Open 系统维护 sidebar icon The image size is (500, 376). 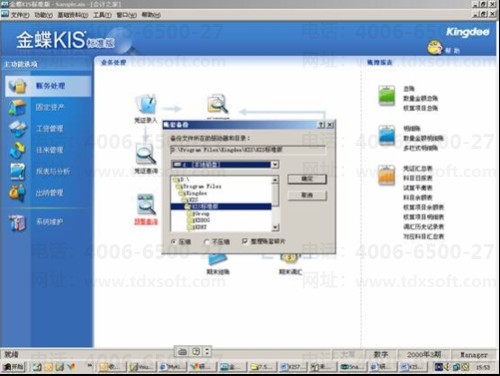click(17, 222)
